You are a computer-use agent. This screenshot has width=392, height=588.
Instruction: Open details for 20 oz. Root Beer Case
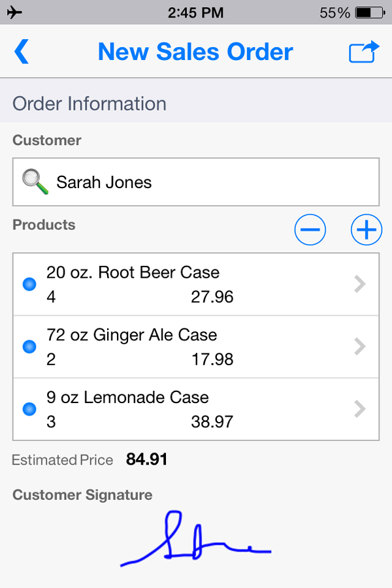point(359,284)
